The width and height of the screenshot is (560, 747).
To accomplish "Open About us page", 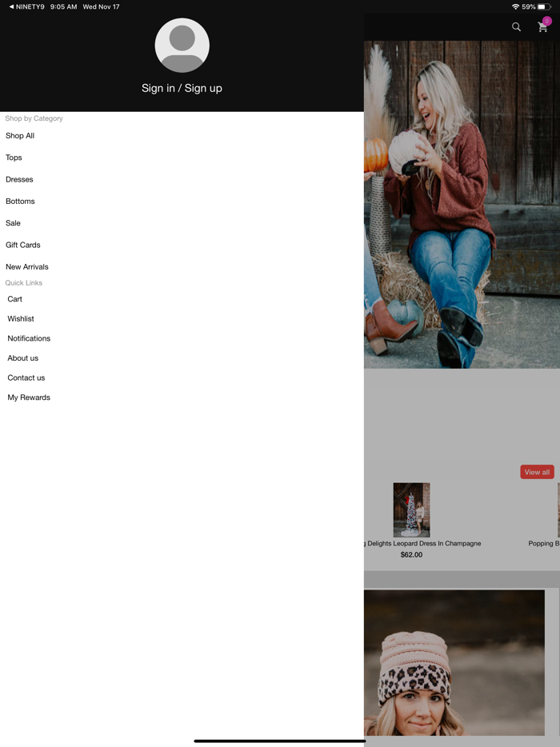I will (x=23, y=358).
